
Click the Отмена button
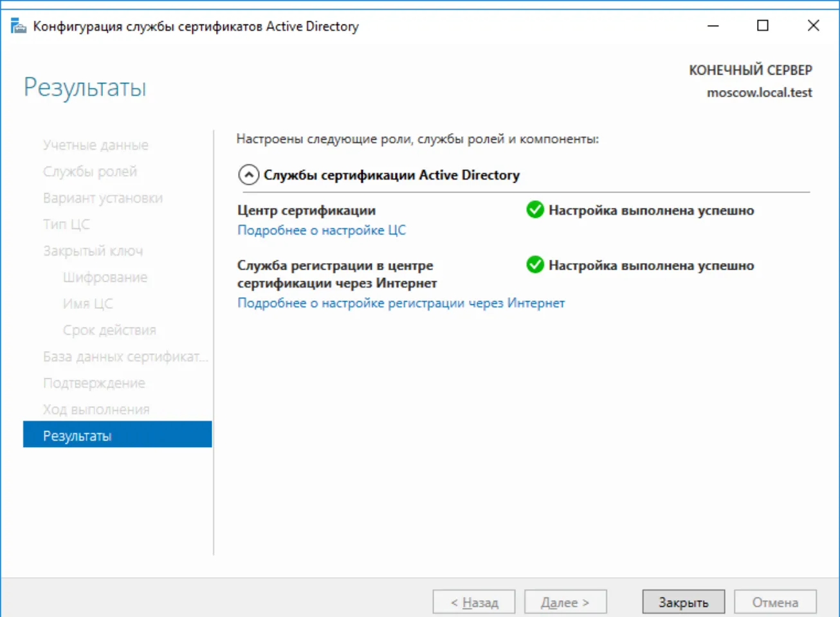(x=775, y=602)
